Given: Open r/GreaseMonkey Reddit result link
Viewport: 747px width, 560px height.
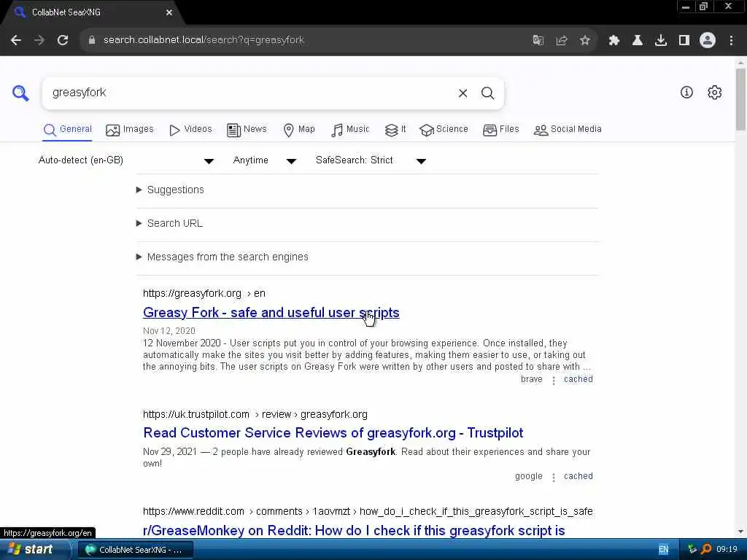Looking at the screenshot, I should coord(354,531).
